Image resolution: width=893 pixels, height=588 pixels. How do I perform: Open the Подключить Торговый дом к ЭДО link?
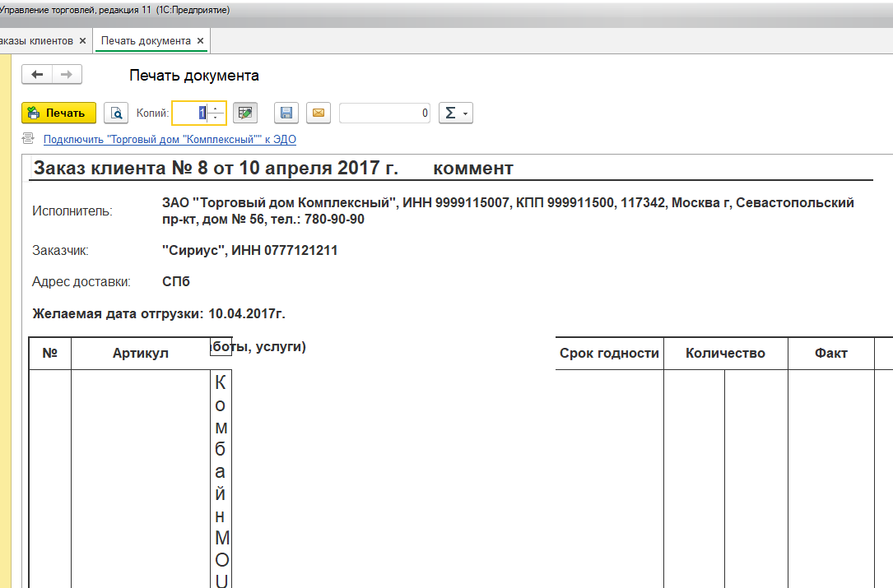pyautogui.click(x=170, y=140)
